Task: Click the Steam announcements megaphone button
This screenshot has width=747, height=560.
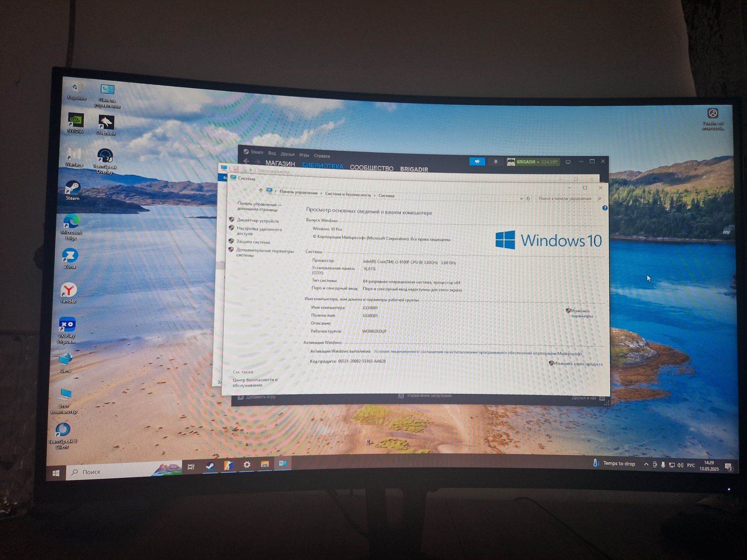Action: coord(477,162)
